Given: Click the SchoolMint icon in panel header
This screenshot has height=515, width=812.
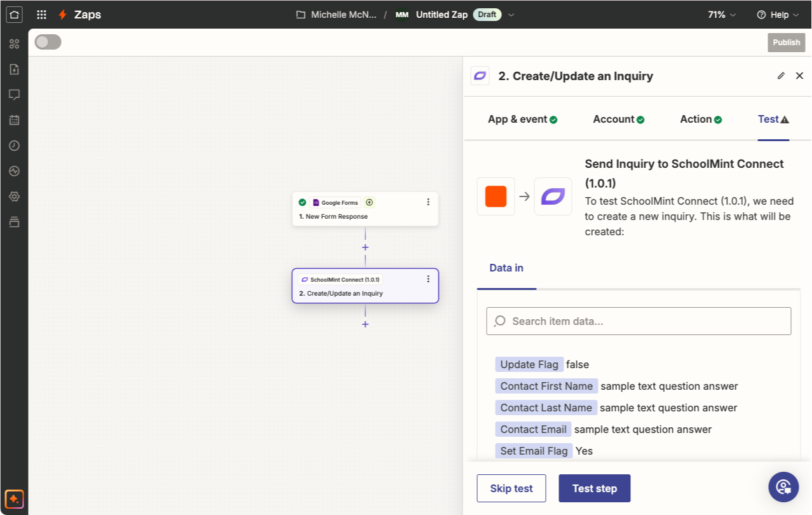Looking at the screenshot, I should click(480, 76).
